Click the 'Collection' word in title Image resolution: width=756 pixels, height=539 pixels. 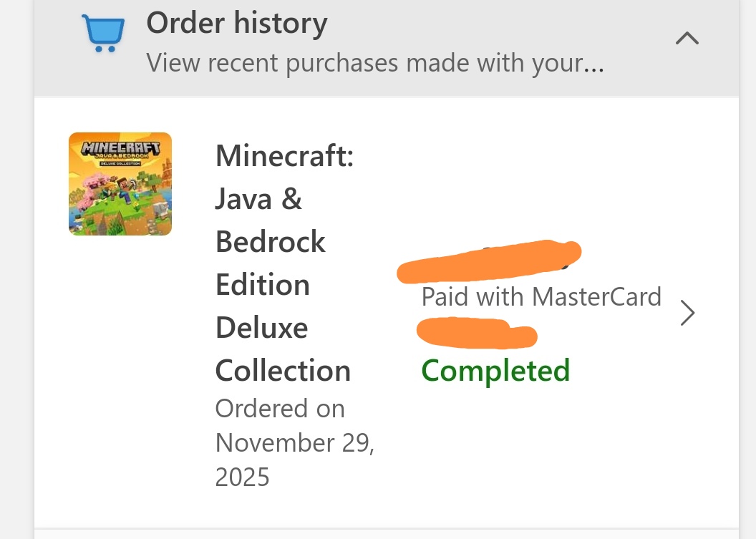click(x=283, y=371)
